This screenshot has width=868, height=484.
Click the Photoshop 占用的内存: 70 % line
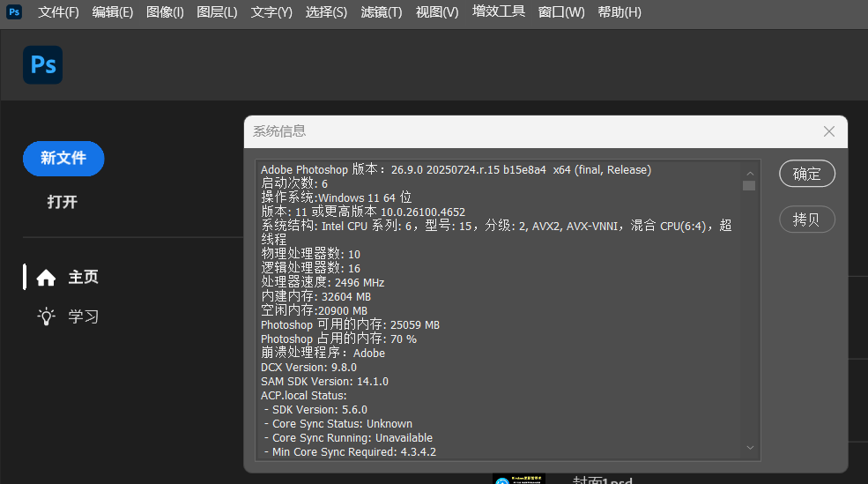[x=338, y=339]
